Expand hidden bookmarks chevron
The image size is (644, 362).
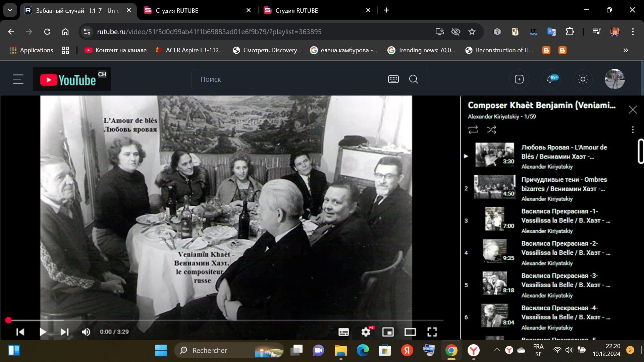coord(626,50)
